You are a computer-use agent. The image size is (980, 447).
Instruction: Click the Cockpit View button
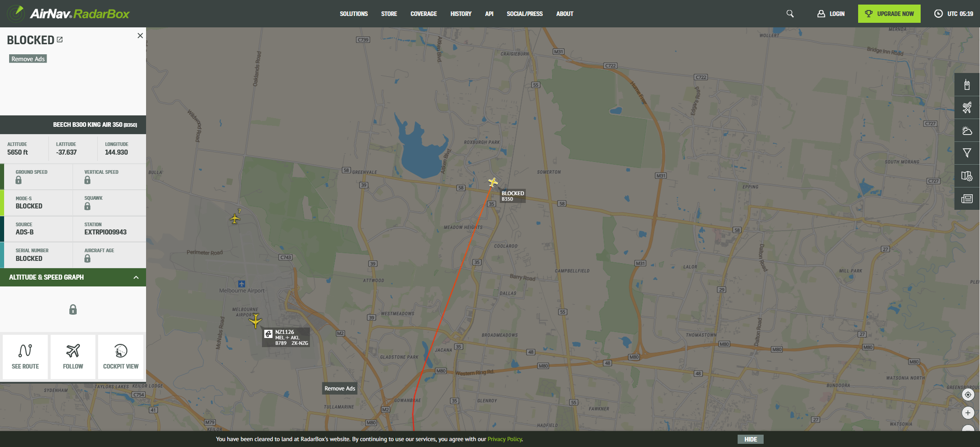tap(121, 357)
